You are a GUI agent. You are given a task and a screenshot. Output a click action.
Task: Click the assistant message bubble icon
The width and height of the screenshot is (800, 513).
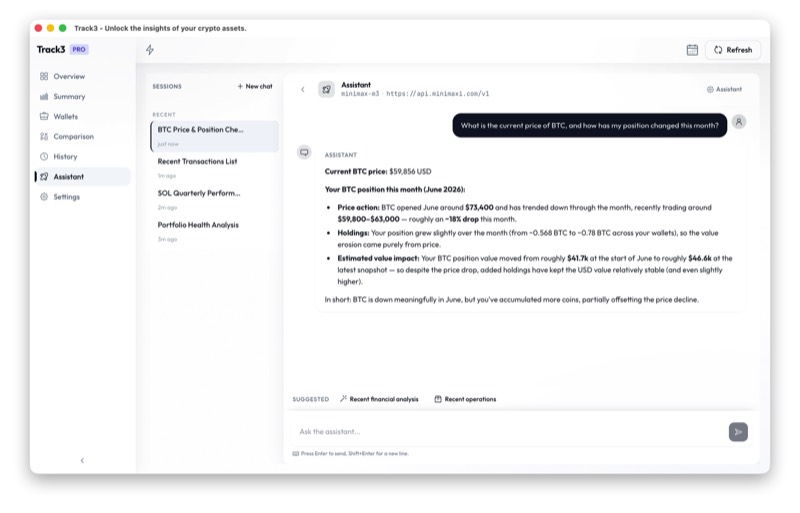[x=304, y=153]
